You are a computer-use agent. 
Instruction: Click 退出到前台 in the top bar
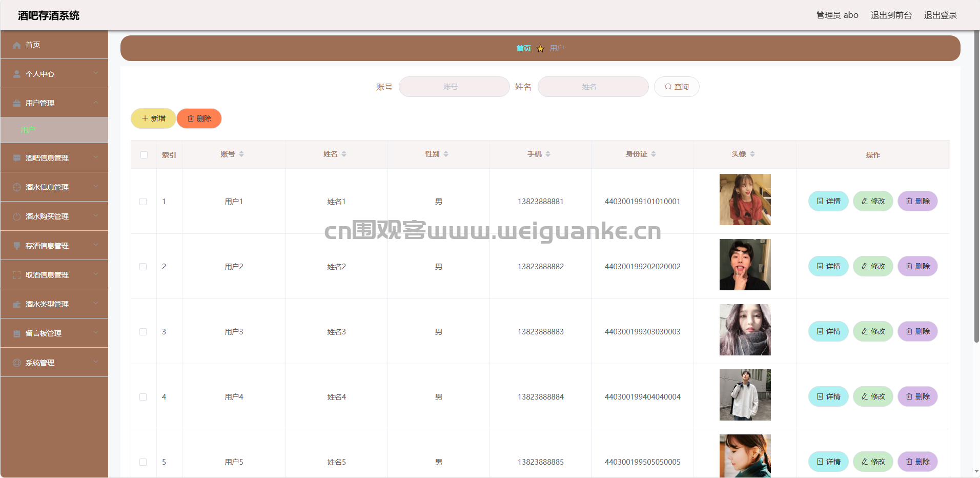point(891,15)
